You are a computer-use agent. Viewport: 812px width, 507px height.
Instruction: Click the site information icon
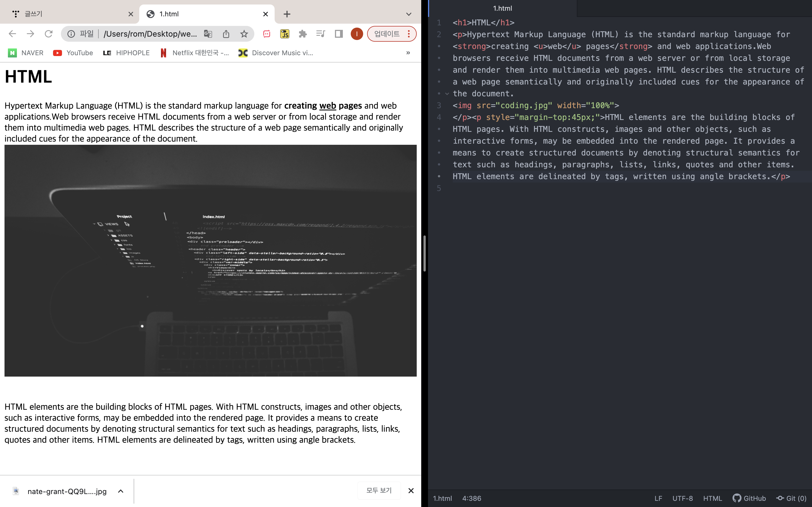pyautogui.click(x=71, y=34)
